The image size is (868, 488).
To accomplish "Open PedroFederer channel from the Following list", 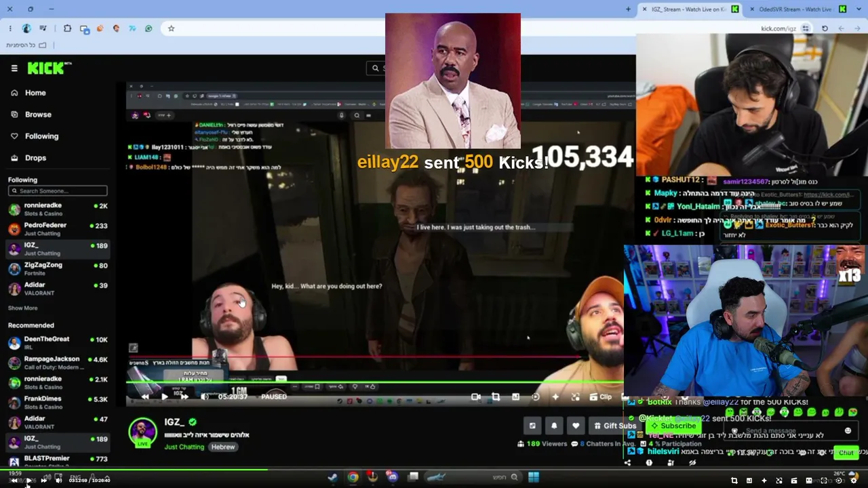I will [58, 229].
